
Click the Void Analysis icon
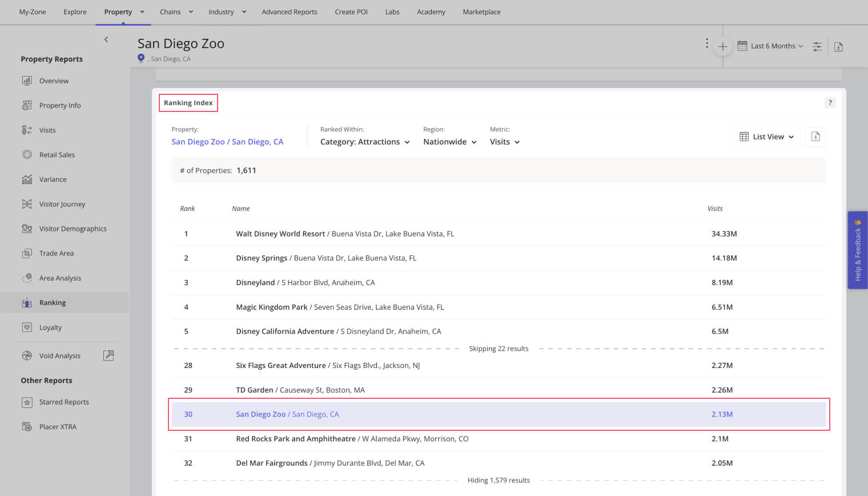tap(27, 355)
